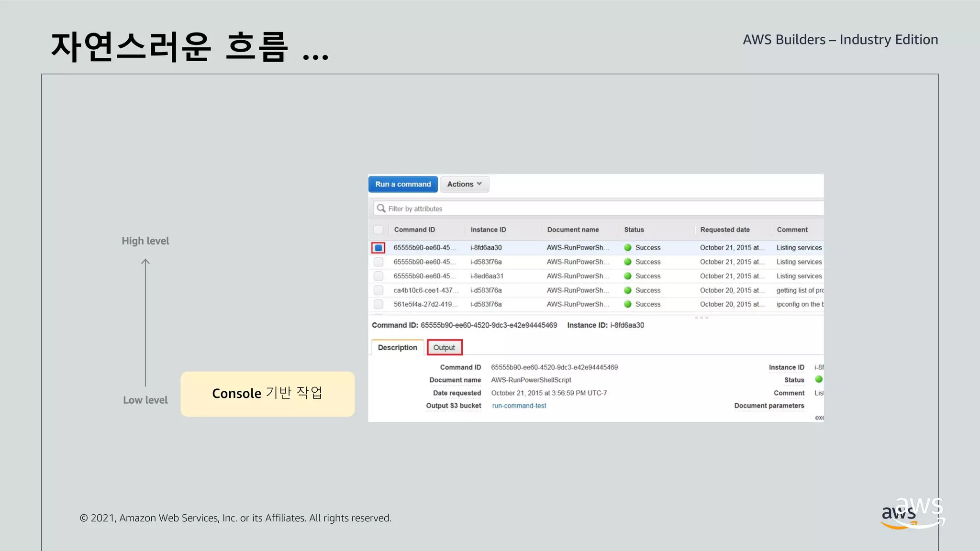Check the row with instance i-8ed6aa31
Viewport: 980px width, 551px height.
pyautogui.click(x=378, y=276)
